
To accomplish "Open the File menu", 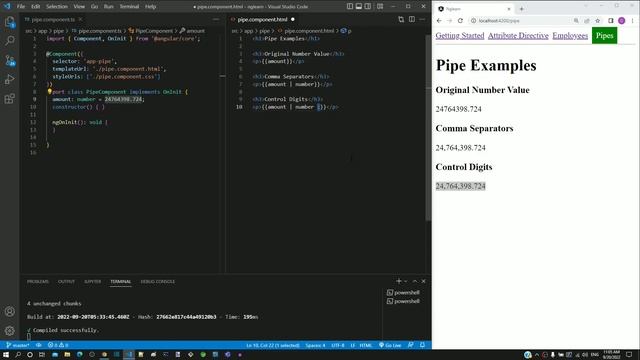I will tap(21, 6).
